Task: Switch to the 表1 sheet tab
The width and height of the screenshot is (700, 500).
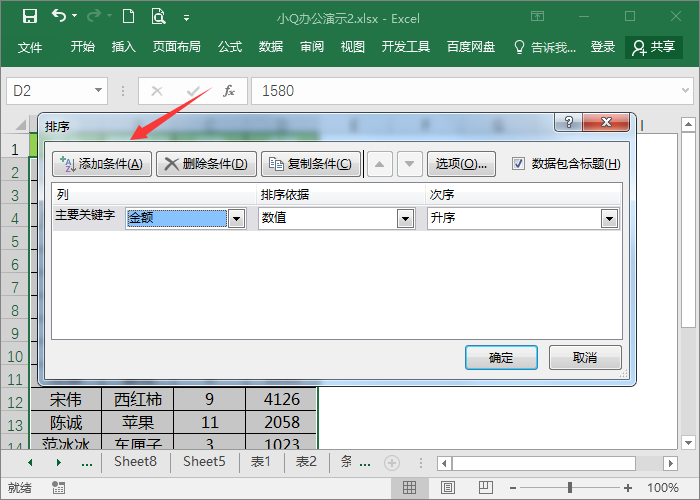Action: click(x=261, y=462)
